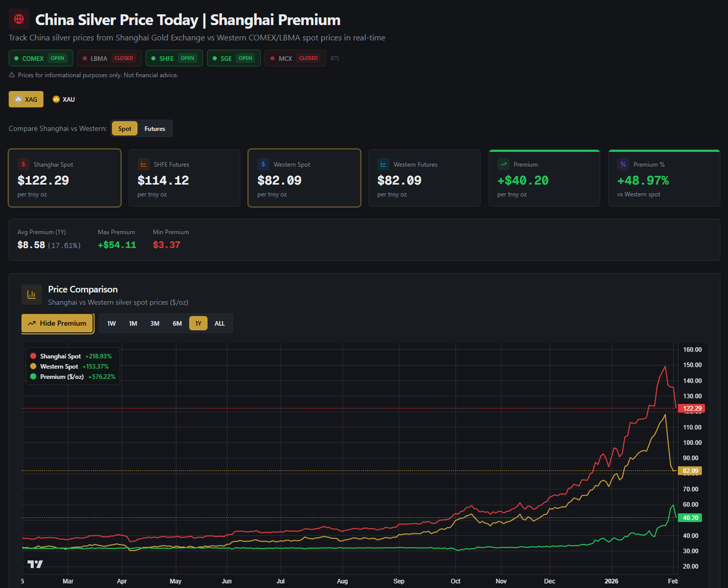728x588 pixels.
Task: Click the Price Comparison heading
Action: click(83, 289)
